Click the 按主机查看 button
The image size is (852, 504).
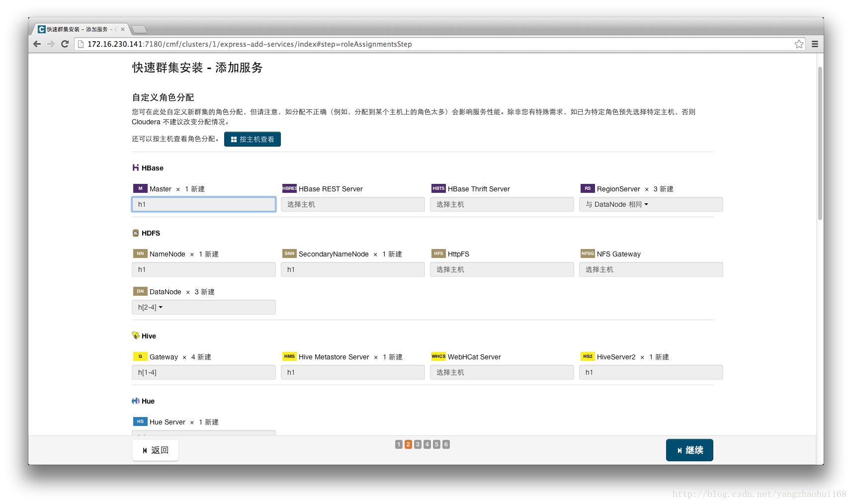tap(253, 139)
